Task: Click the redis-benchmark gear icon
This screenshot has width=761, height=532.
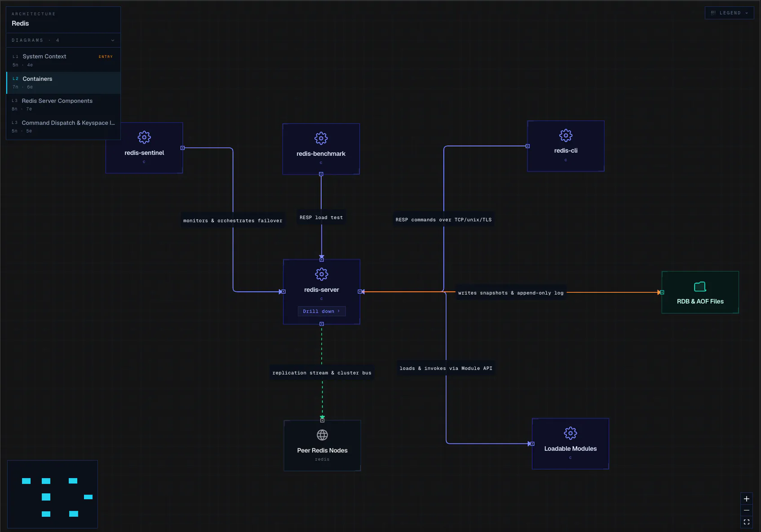Action: [321, 138]
